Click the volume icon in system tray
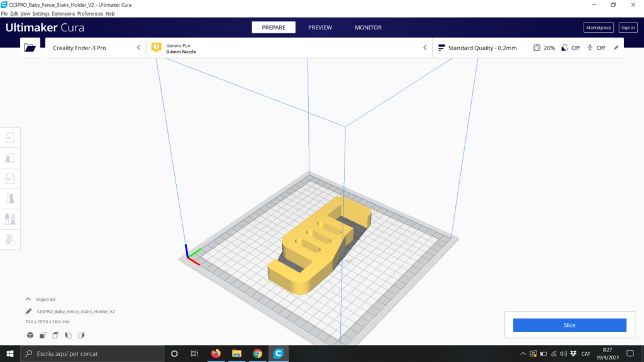This screenshot has width=644, height=362. (563, 354)
